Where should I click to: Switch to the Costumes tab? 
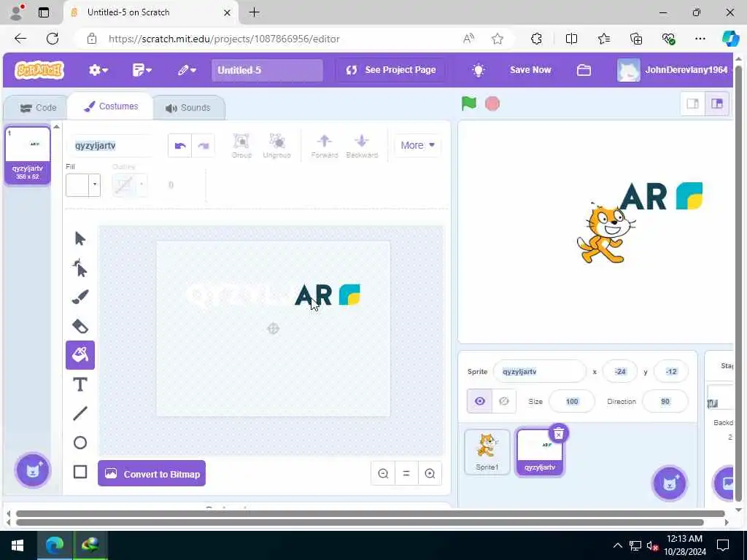tap(111, 106)
